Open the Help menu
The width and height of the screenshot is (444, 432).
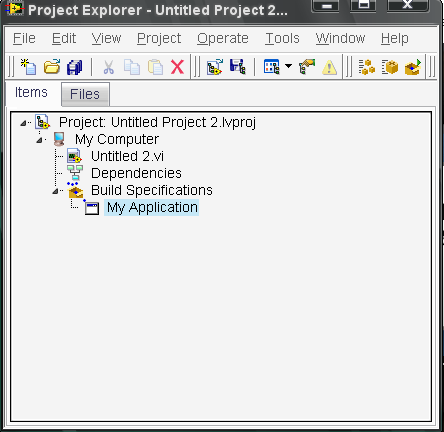394,39
